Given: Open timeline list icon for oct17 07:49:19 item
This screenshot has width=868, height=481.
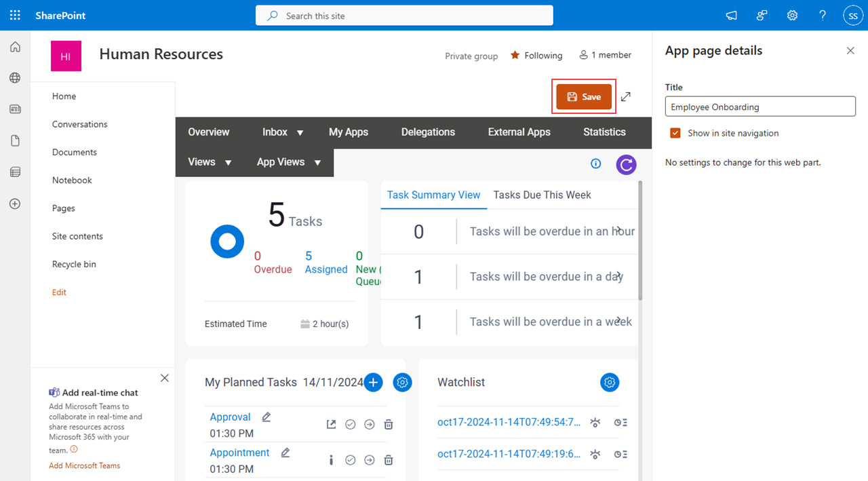Looking at the screenshot, I should point(620,455).
